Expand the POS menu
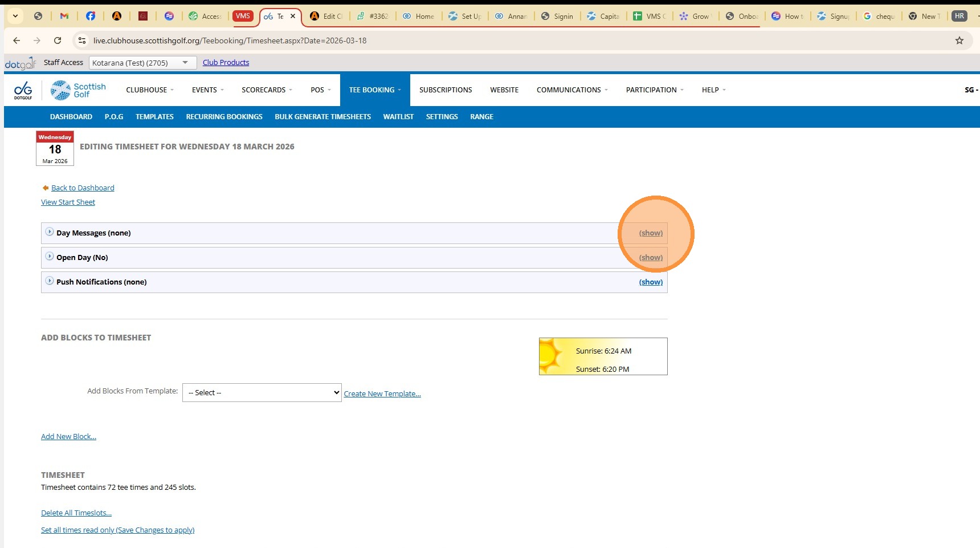Screen dimensions: 980x548 321,90
